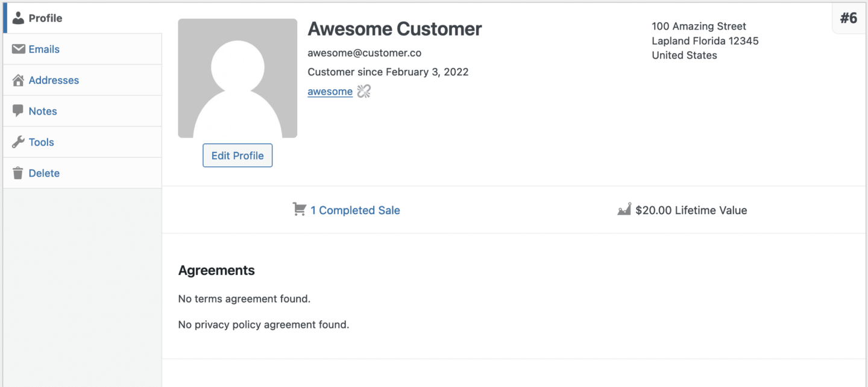Open the Emails section

pos(45,49)
